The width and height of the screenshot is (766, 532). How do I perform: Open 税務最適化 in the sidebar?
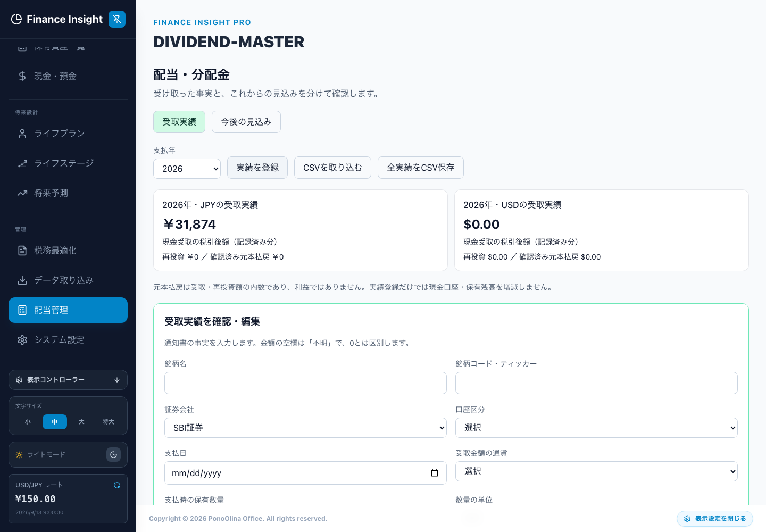pyautogui.click(x=68, y=251)
